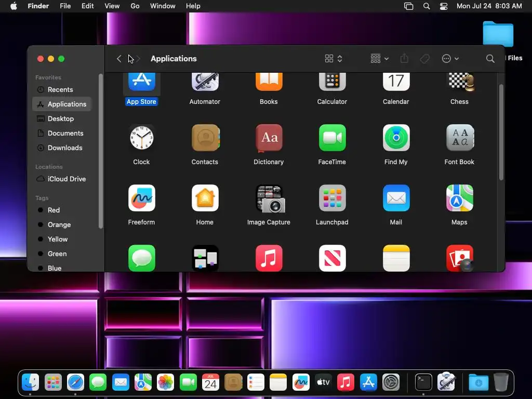Image resolution: width=532 pixels, height=399 pixels.
Task: Select the Notes app icon in Finder window
Action: pos(396,258)
